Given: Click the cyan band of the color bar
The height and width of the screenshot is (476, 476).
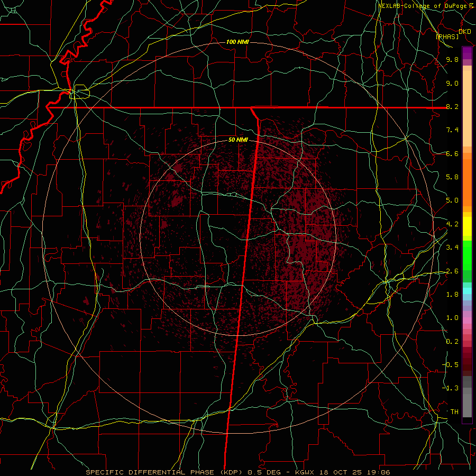Looking at the screenshot, I should coord(467,291).
